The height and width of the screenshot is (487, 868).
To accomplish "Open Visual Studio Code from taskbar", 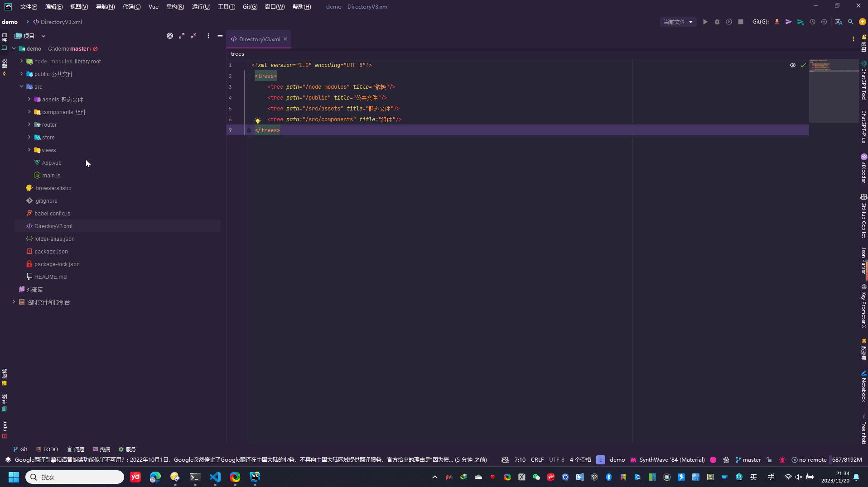I will [x=215, y=477].
